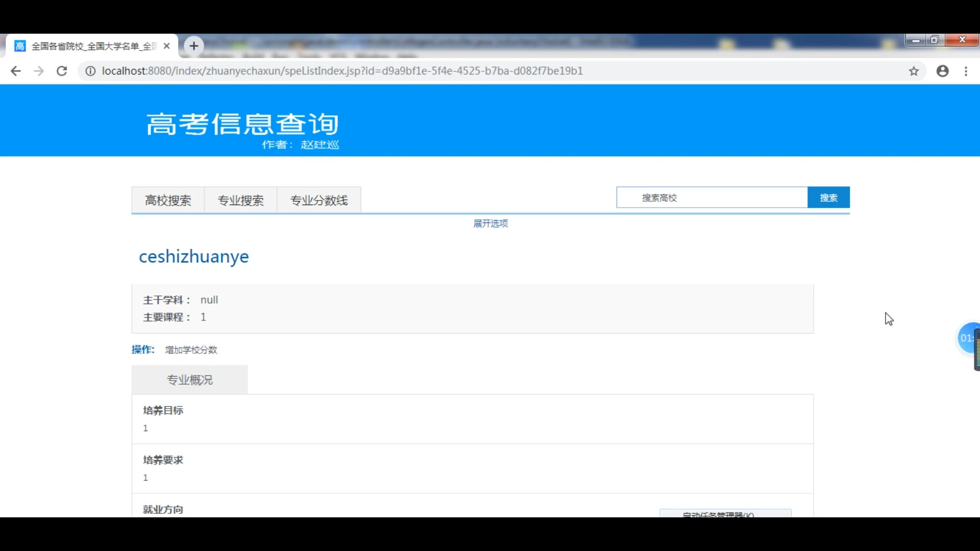Click the blue 搜索 button
Screen dimensions: 980x551
[x=828, y=197]
